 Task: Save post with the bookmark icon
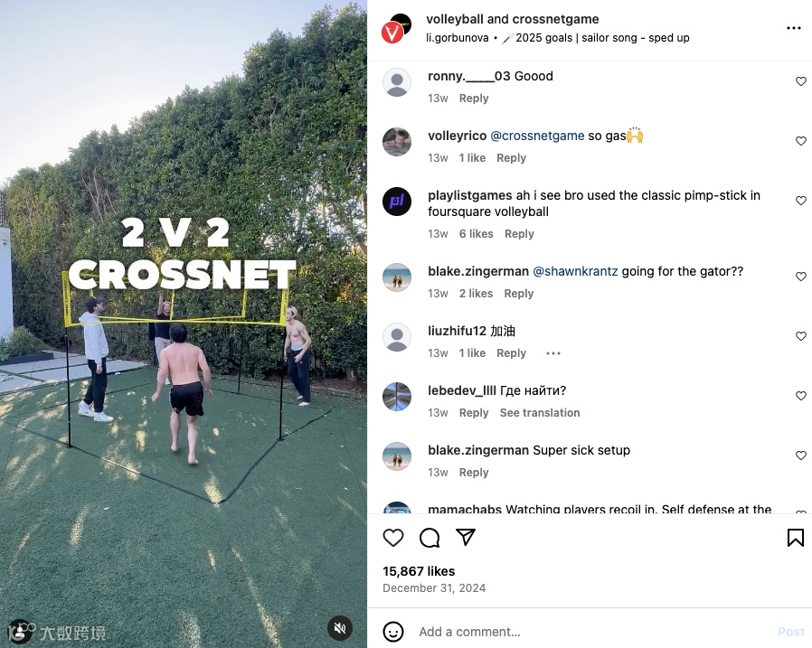pos(796,538)
